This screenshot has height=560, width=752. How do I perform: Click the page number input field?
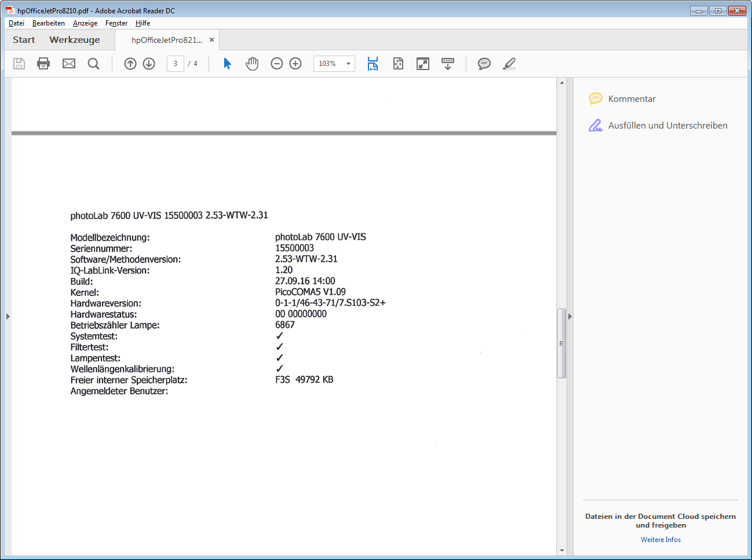point(175,64)
